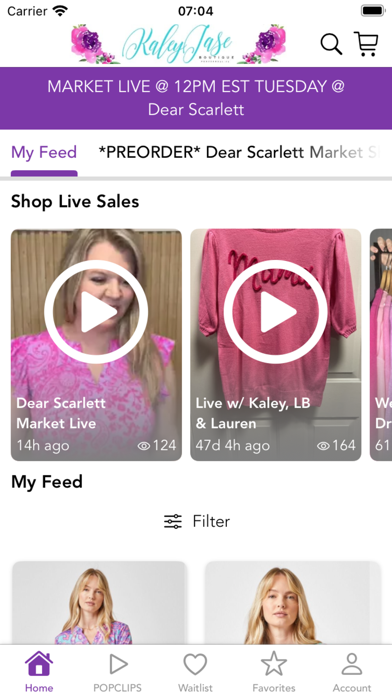Tap the Filter sliders icon
This screenshot has height=696, width=392.
[173, 521]
